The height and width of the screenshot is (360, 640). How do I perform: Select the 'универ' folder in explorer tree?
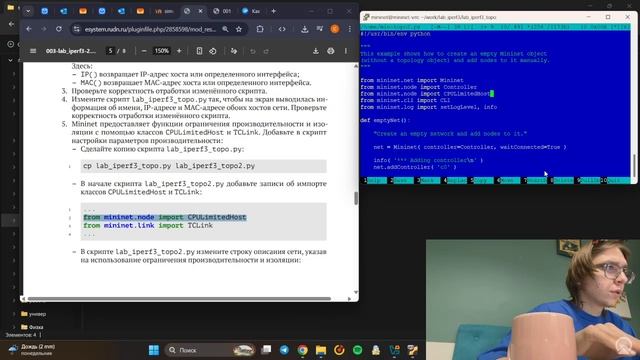pyautogui.click(x=33, y=314)
